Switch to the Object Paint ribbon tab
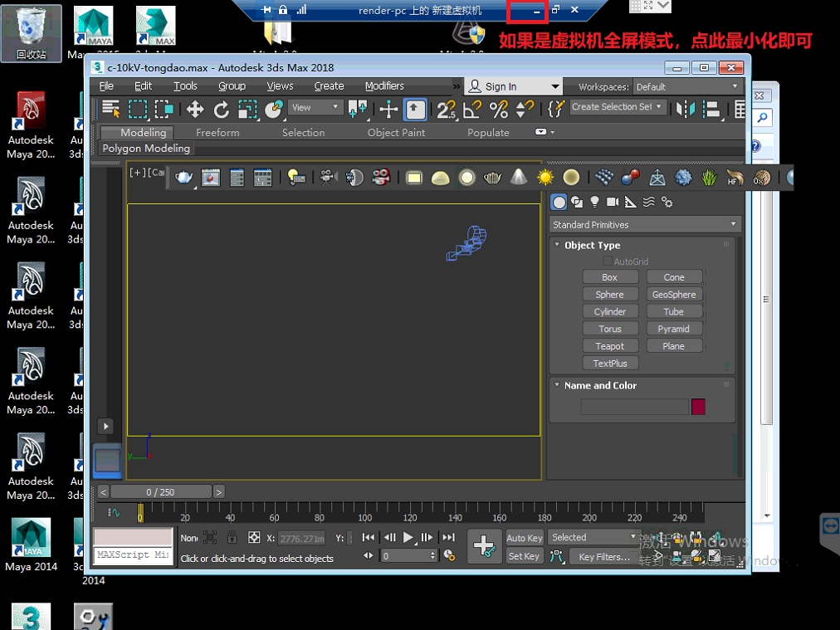The image size is (840, 630). pos(397,132)
